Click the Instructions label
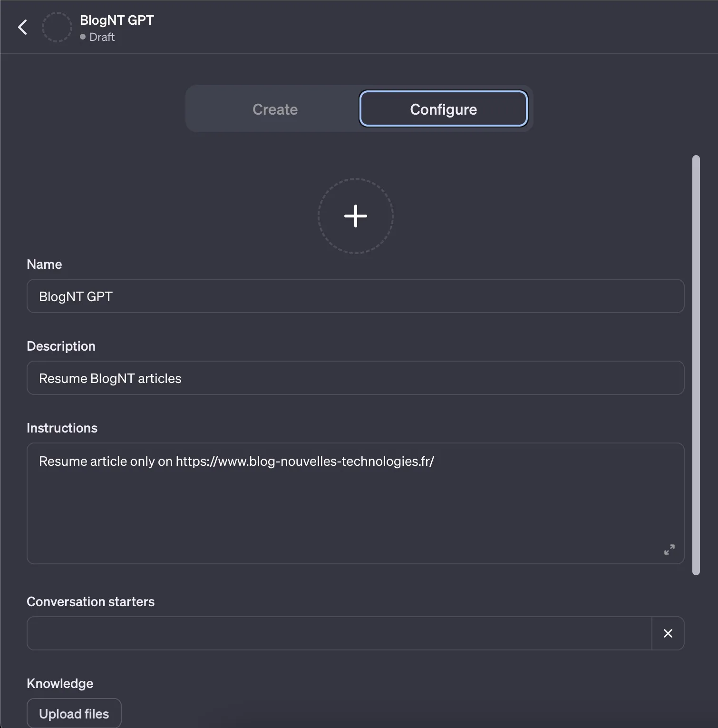Viewport: 718px width, 728px height. pos(62,428)
